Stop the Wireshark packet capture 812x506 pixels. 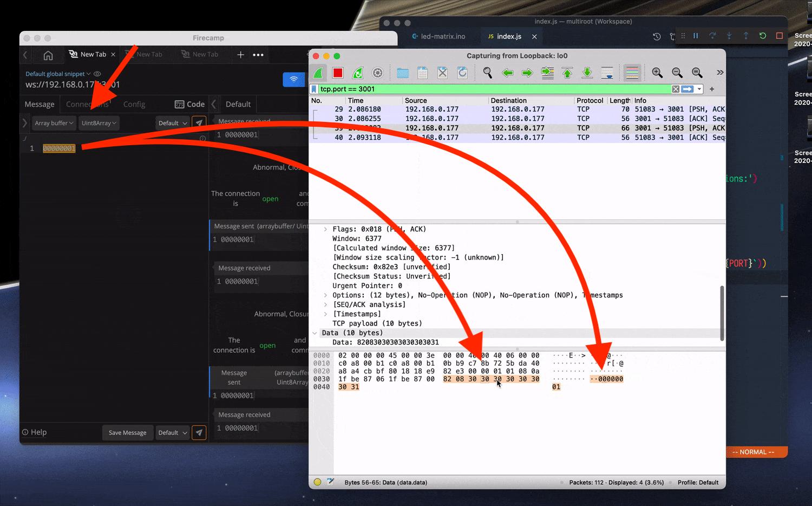(337, 72)
